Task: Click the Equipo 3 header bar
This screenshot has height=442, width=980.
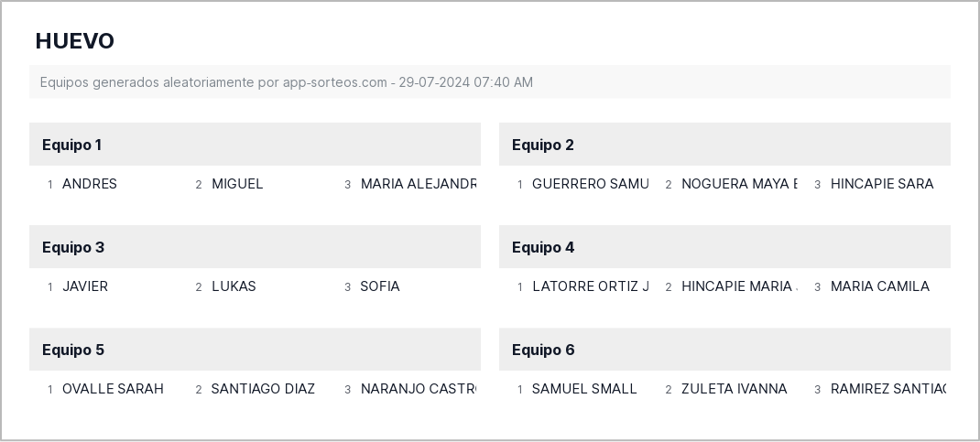Action: pyautogui.click(x=255, y=247)
